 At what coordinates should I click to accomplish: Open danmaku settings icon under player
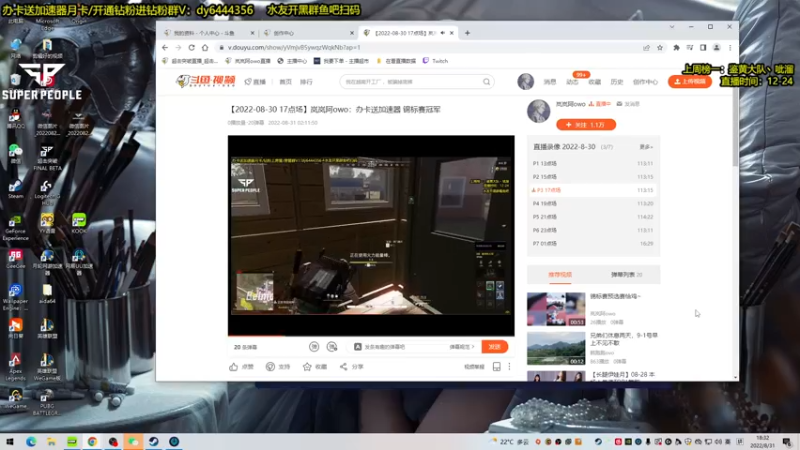332,347
